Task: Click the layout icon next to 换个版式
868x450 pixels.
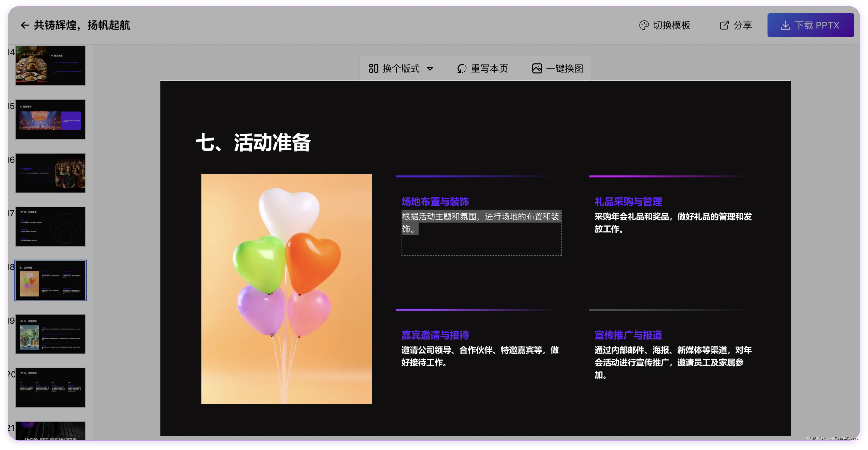Action: 373,68
